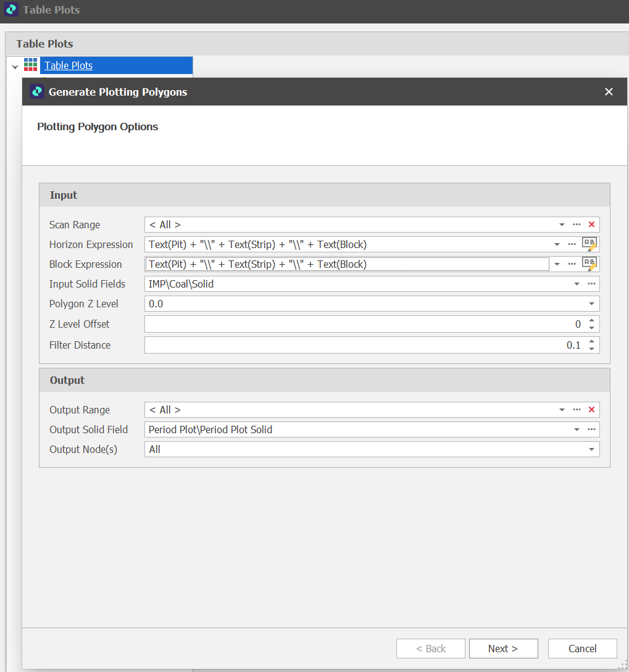Image resolution: width=629 pixels, height=672 pixels.
Task: Click the Horizon Expression ellipsis icon
Action: (572, 244)
